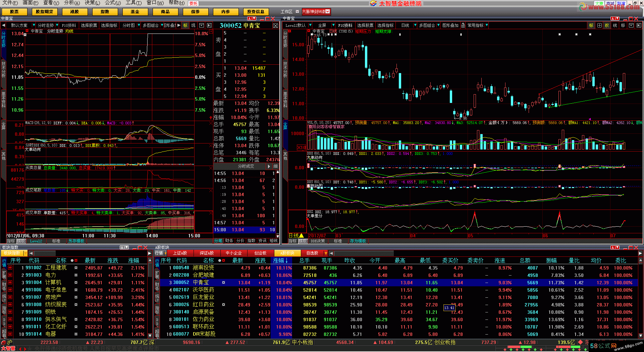Expand the 991002 工程建筑 row plus box
Screen dimensions: 644x352
tap(10, 268)
